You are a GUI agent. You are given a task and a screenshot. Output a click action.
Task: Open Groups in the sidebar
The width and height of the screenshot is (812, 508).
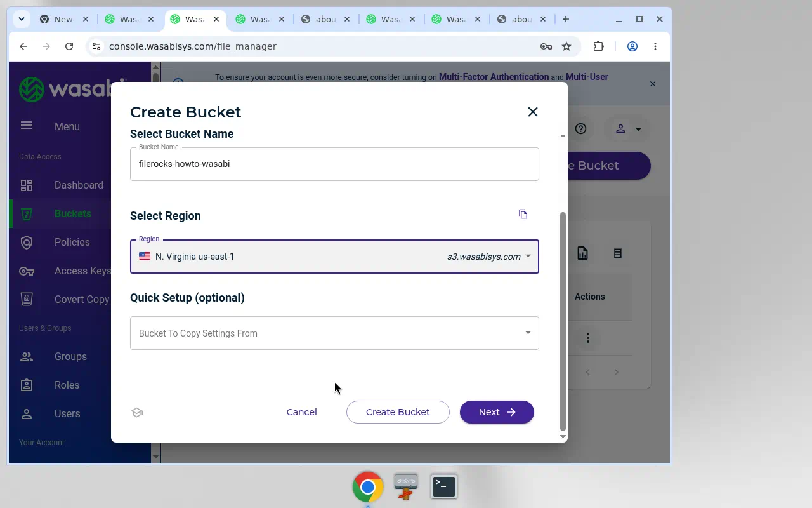70,356
